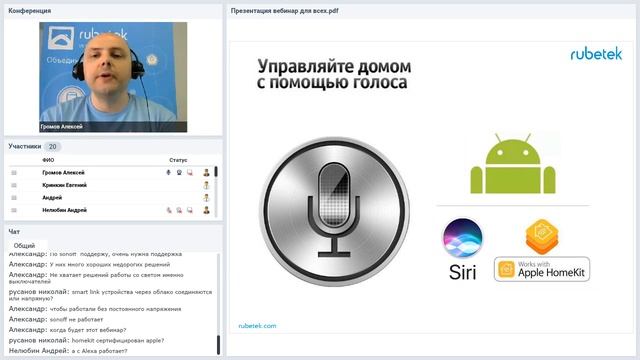The image size is (640, 360).
Task: Click the presenter webcam video
Action: point(113,77)
